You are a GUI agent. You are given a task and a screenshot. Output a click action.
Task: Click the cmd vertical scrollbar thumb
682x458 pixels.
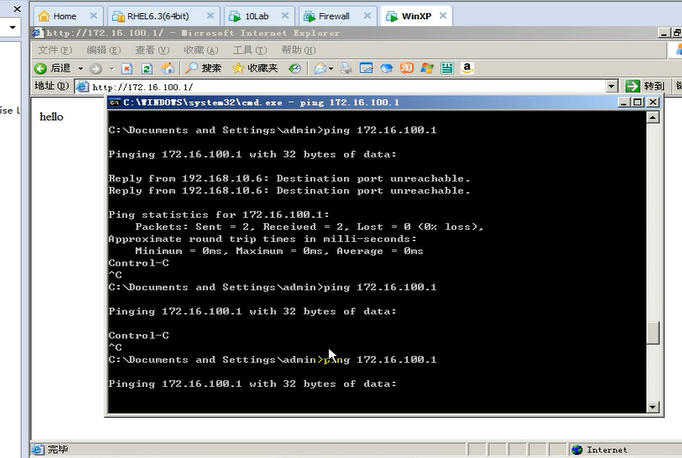pos(653,333)
